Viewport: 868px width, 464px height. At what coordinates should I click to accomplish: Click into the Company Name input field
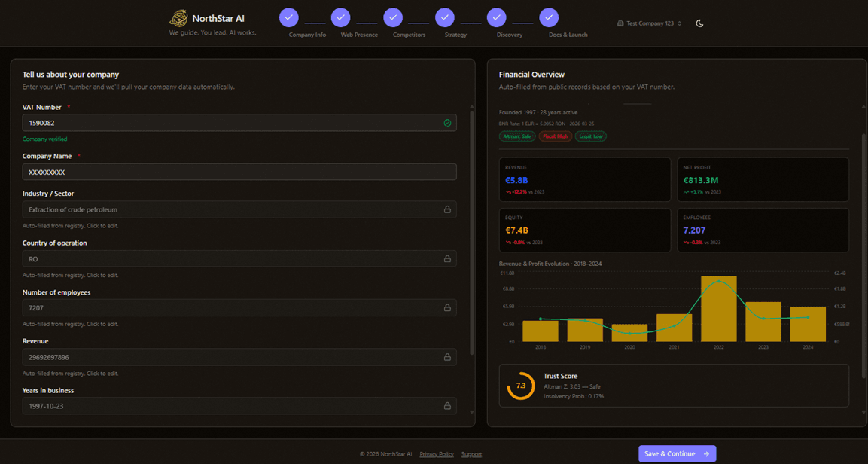click(x=239, y=172)
